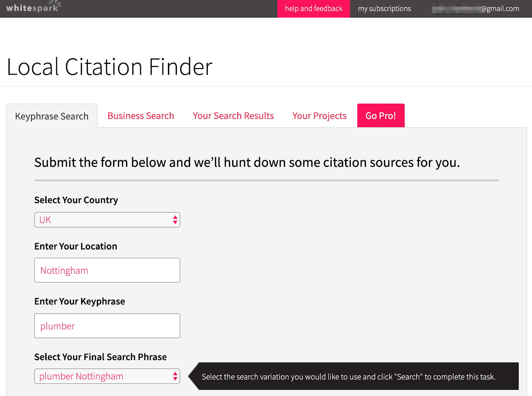Viewport: 532px width, 396px height.
Task: Open the Your Search Results tab
Action: (x=233, y=116)
